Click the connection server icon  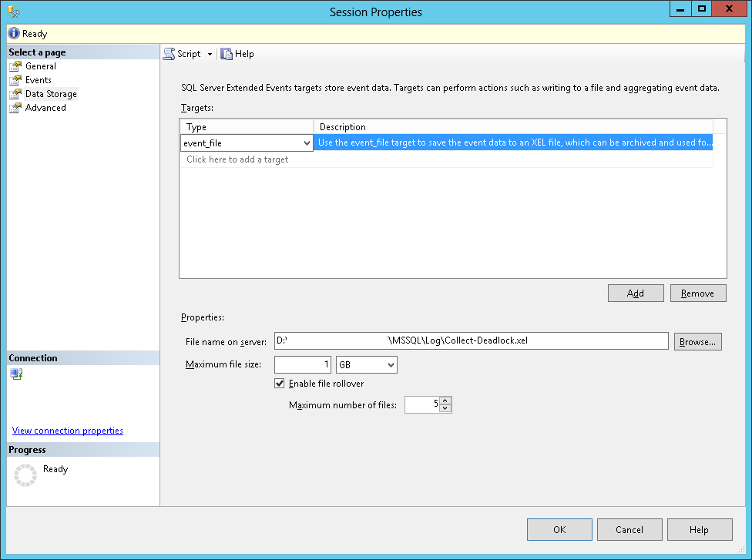click(16, 374)
